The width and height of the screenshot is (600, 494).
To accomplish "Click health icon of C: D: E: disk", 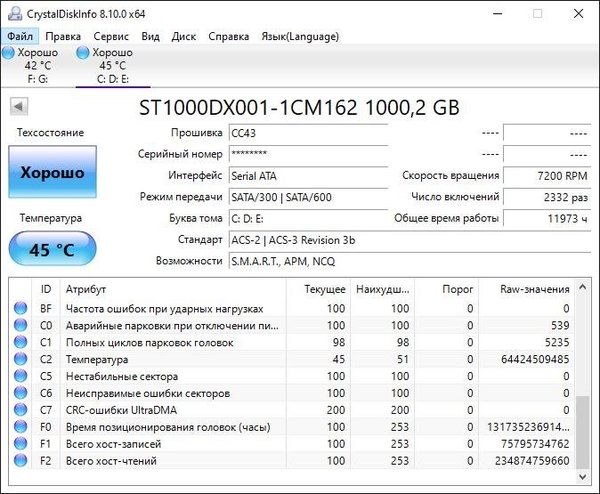I will (82, 53).
